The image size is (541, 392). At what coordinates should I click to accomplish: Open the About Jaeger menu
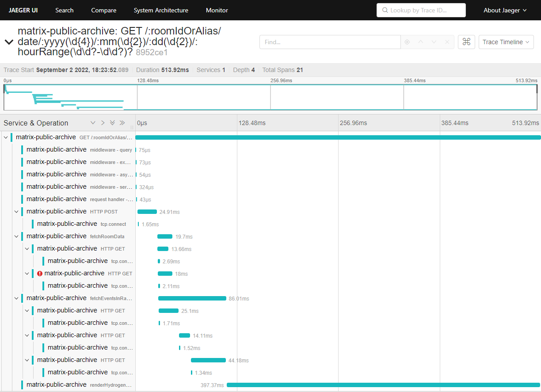[x=505, y=10]
